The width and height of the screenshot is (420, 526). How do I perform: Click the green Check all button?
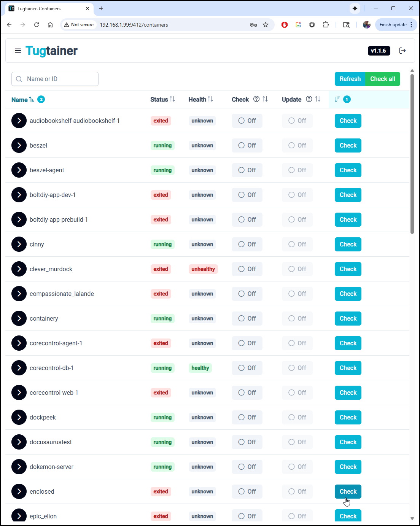(382, 79)
